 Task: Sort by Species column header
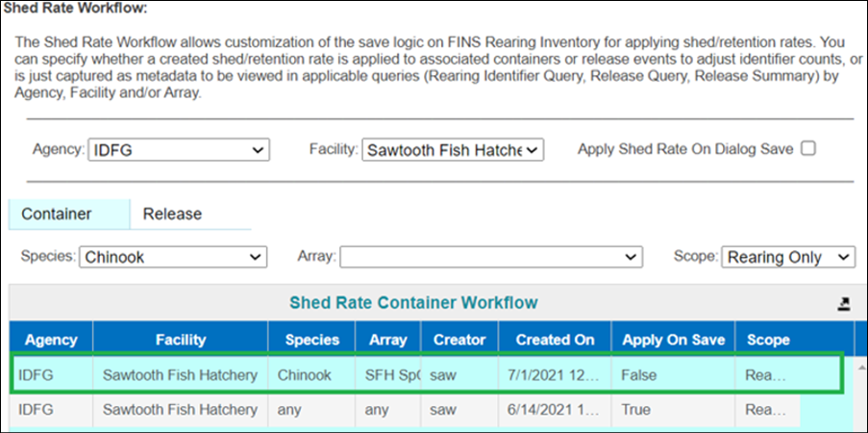point(311,340)
